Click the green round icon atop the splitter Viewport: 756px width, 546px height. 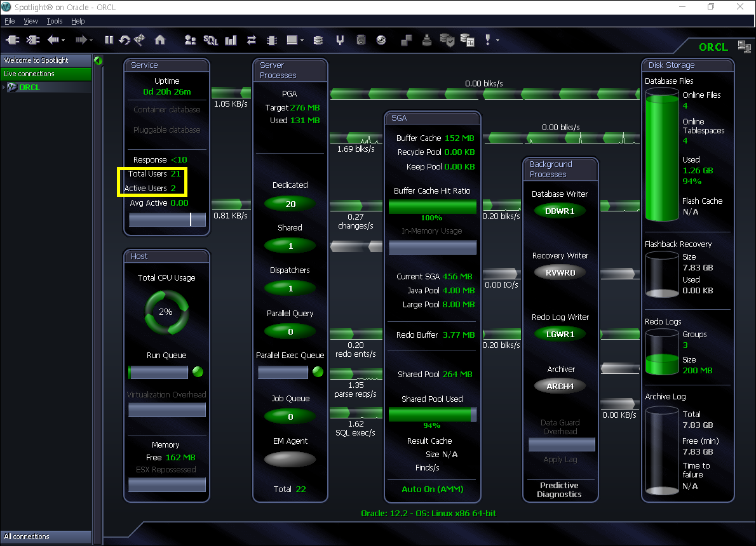point(98,61)
